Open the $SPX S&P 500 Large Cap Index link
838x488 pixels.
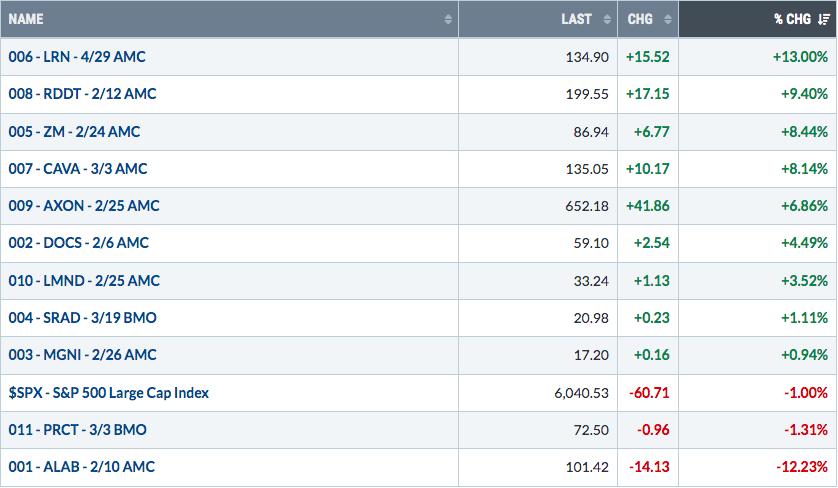click(x=108, y=393)
